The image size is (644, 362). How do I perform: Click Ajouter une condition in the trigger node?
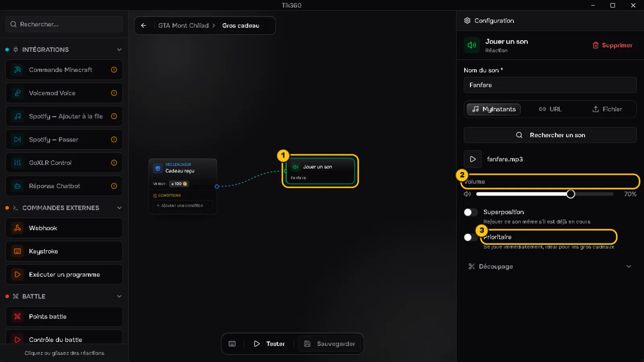[182, 206]
